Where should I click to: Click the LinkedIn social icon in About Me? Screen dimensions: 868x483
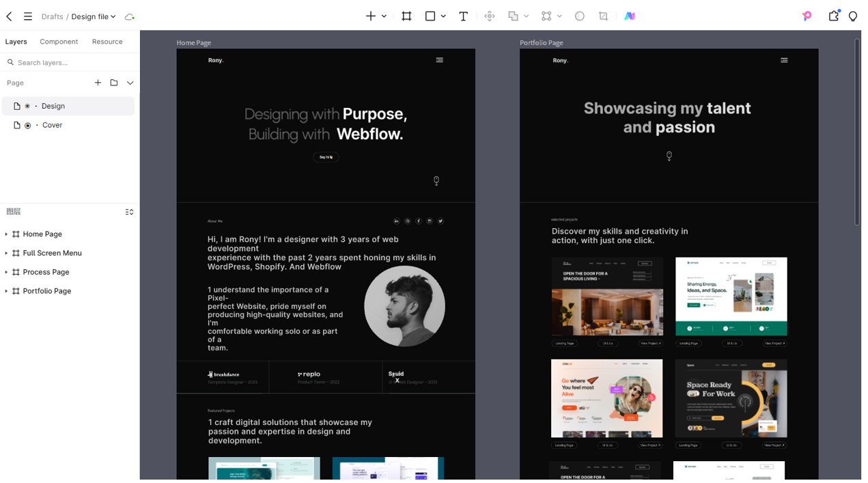click(x=396, y=221)
